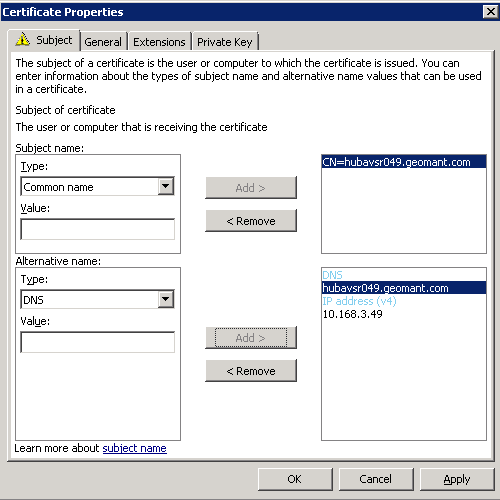Confirm with the OK button
Screen dimensions: 500x500
(295, 479)
